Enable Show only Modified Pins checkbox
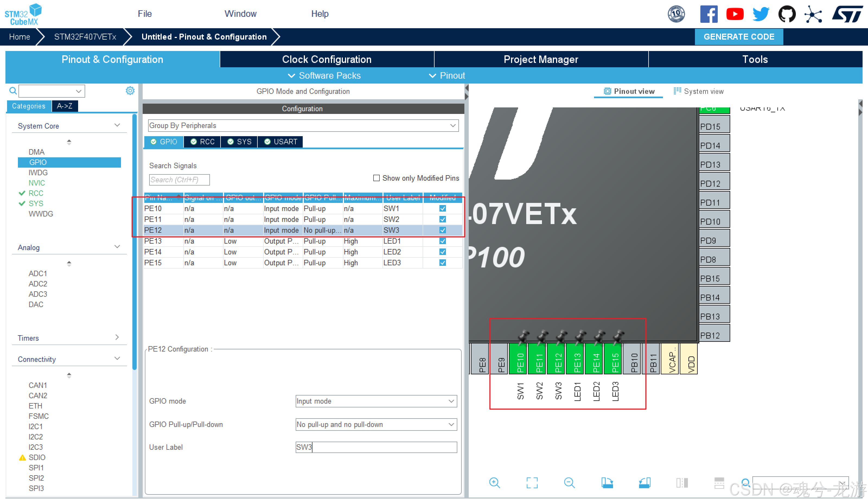868x504 pixels. tap(376, 178)
